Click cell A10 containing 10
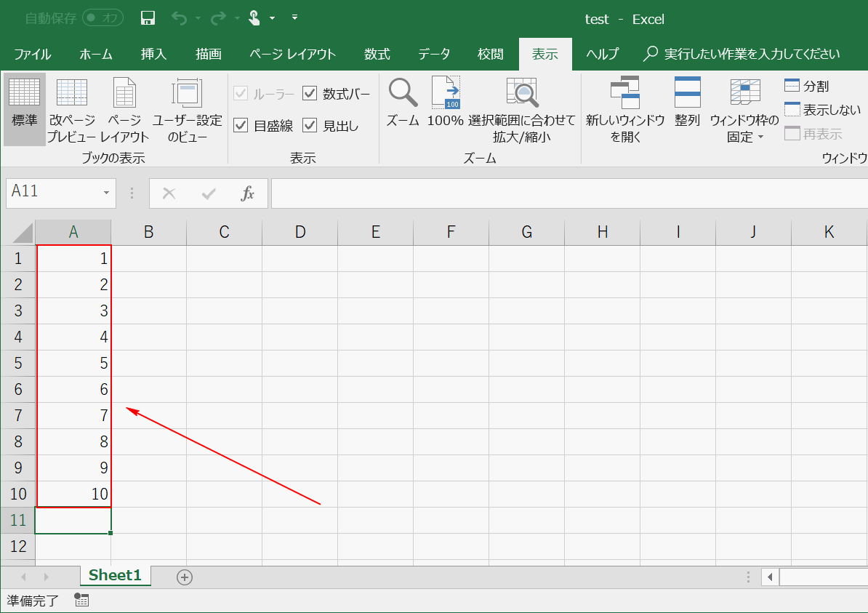 [73, 494]
